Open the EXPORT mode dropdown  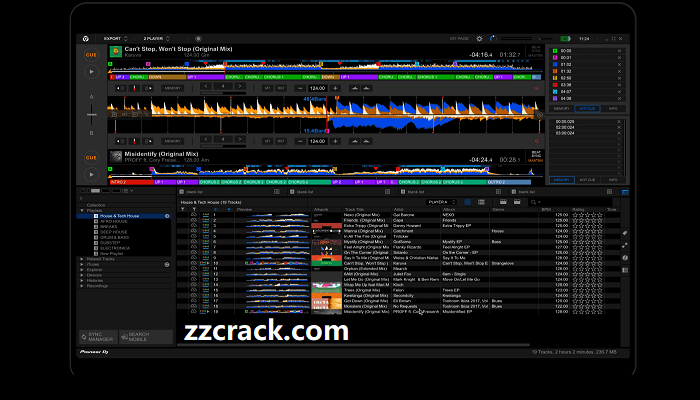[x=116, y=39]
